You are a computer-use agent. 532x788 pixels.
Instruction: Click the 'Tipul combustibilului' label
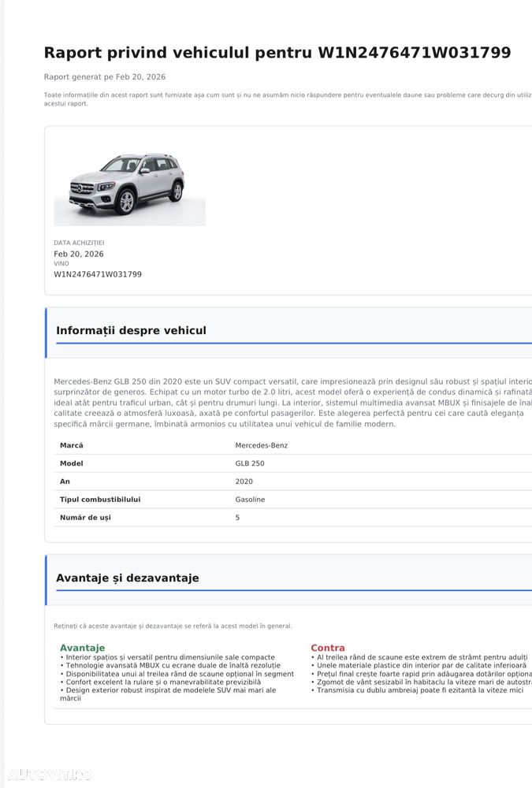coord(100,500)
